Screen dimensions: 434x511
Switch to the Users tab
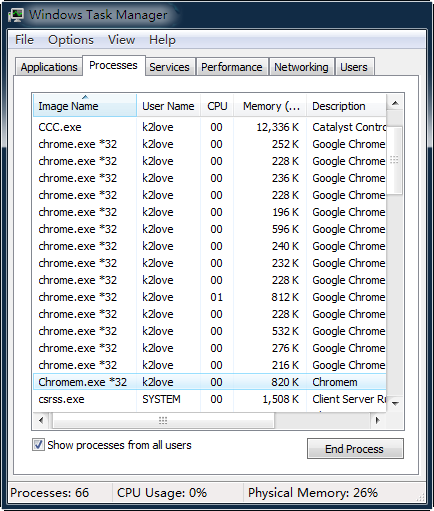click(354, 67)
